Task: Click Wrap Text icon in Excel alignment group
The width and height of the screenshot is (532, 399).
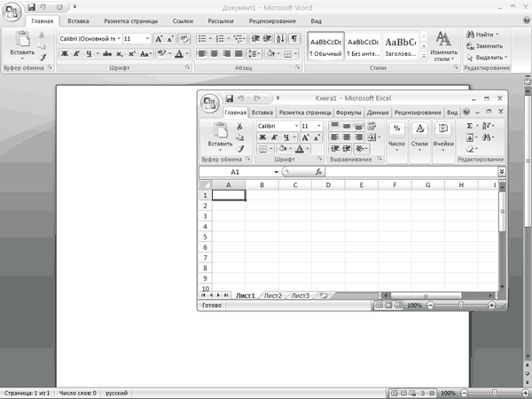Action: click(x=372, y=126)
